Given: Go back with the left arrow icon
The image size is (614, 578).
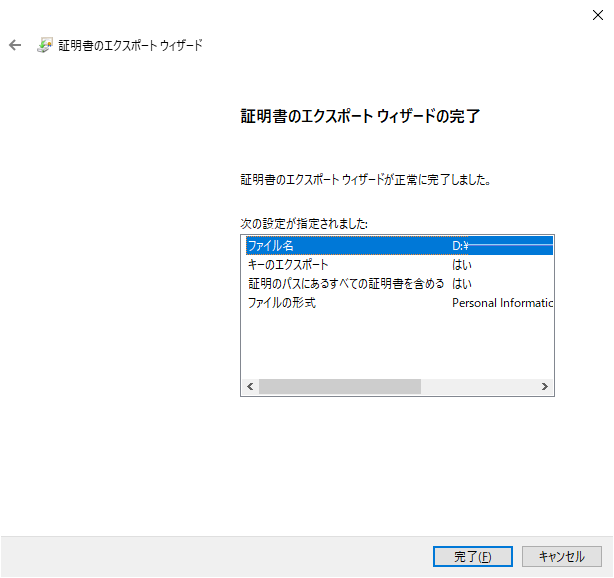Looking at the screenshot, I should coord(15,45).
